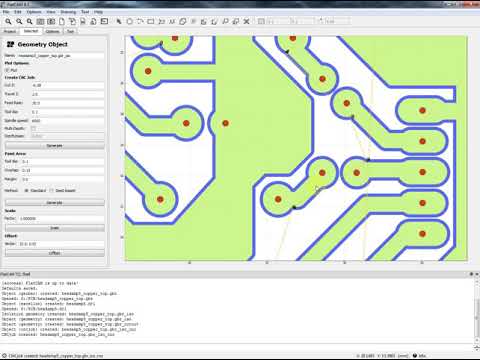Screen dimensions: 480x360
Task: Select the circle drawing tool
Action: (x=129, y=21)
